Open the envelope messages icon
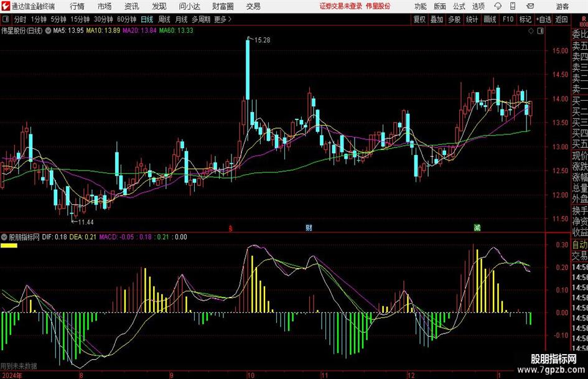Viewport: 588px width, 379px height. 530,6
